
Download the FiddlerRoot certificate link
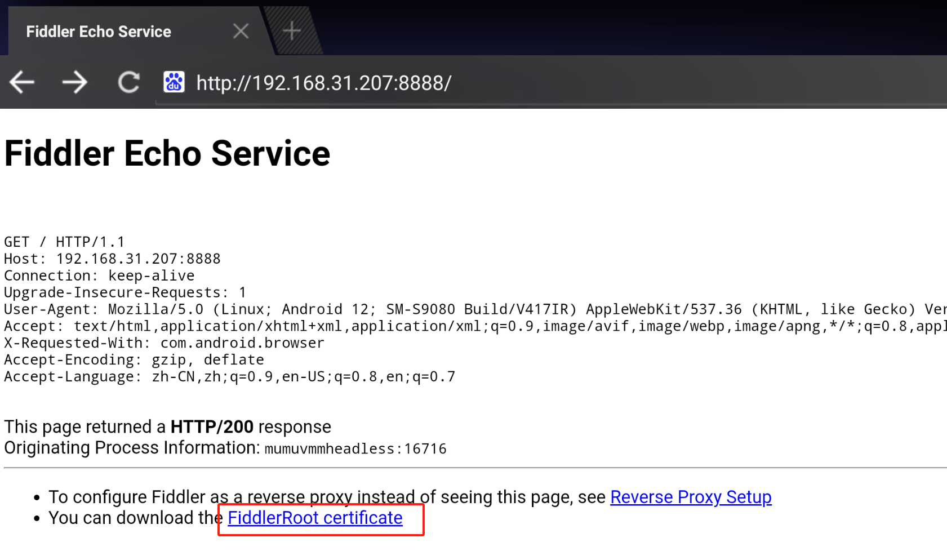click(315, 518)
